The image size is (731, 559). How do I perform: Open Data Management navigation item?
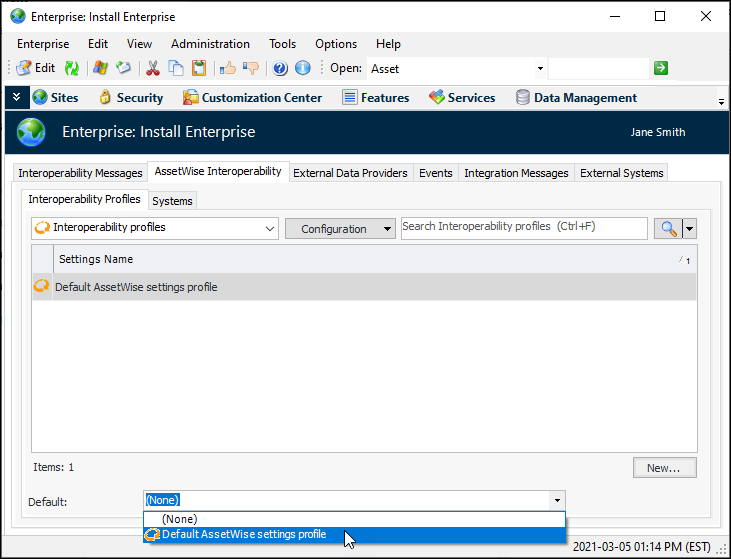pos(576,97)
